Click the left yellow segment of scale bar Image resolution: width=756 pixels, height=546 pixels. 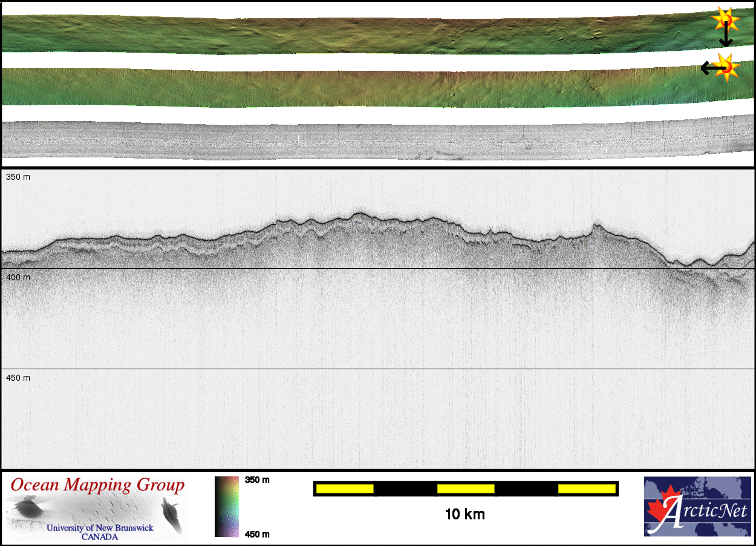pyautogui.click(x=344, y=488)
